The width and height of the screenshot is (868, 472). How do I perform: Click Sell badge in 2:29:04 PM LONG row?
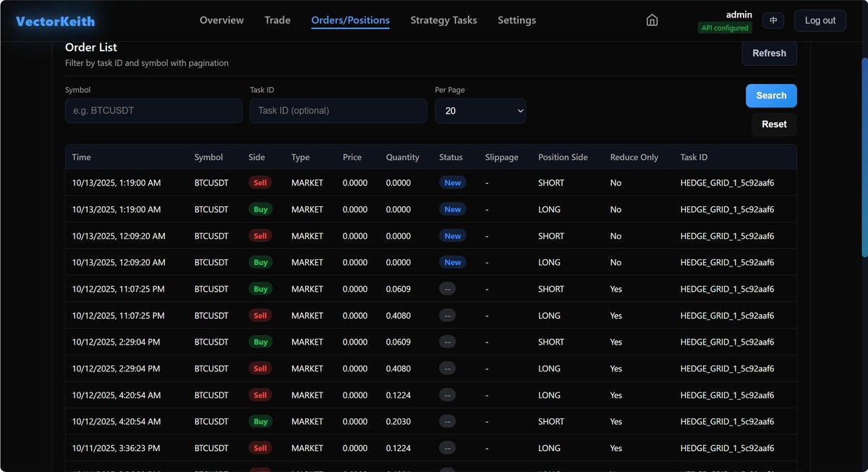(x=260, y=368)
